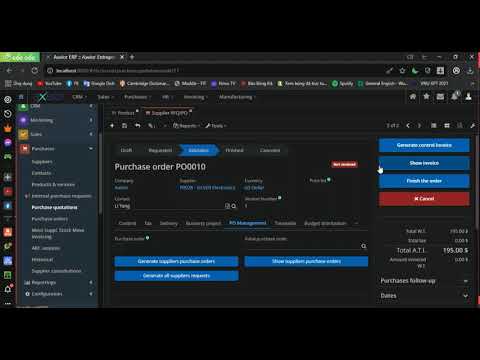This screenshot has height=360, width=480.
Task: Select the Draft status step
Action: point(126,150)
